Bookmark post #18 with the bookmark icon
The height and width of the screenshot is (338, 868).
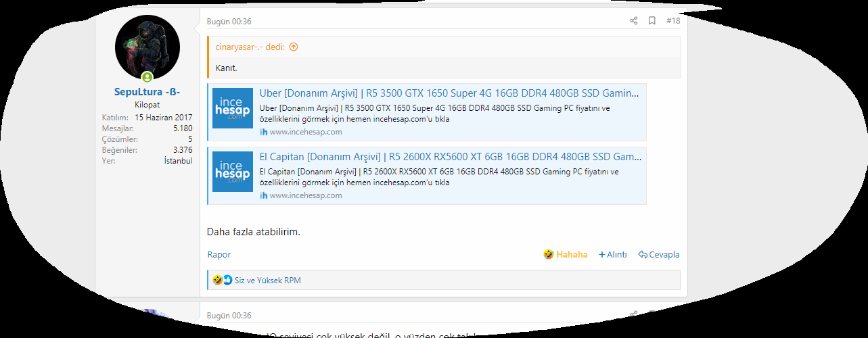652,21
